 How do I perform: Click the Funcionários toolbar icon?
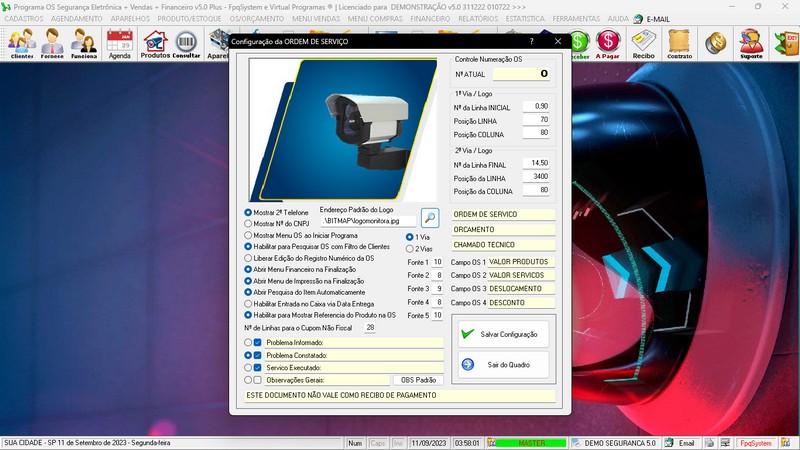click(x=84, y=43)
